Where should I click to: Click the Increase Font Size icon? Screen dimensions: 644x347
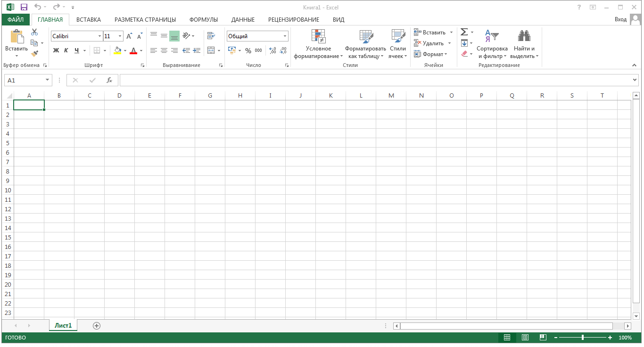(x=129, y=36)
